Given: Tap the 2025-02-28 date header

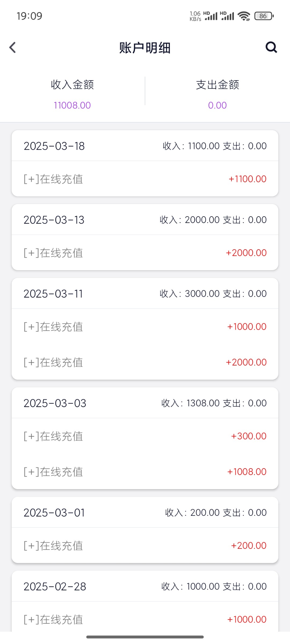Looking at the screenshot, I should [55, 586].
